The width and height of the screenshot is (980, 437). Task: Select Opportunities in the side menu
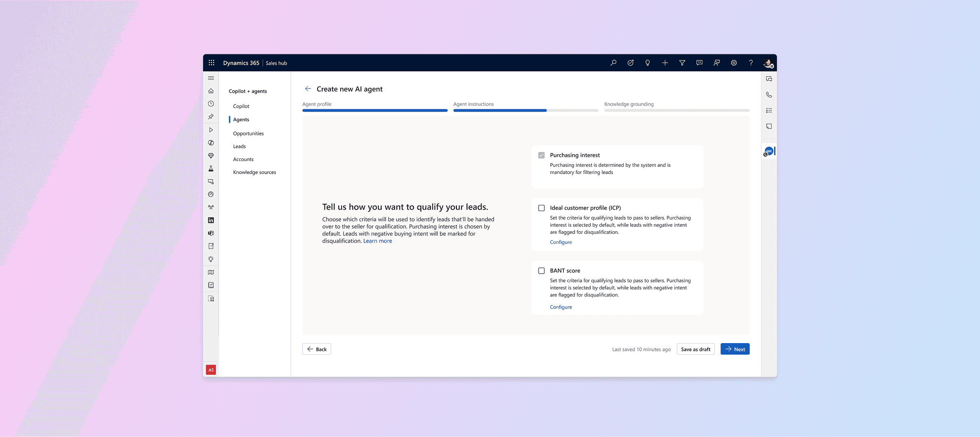248,133
